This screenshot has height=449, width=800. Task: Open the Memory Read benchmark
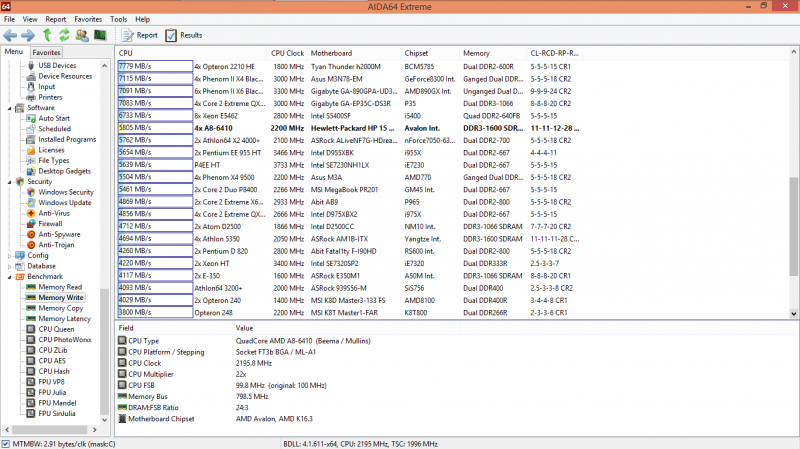point(60,287)
